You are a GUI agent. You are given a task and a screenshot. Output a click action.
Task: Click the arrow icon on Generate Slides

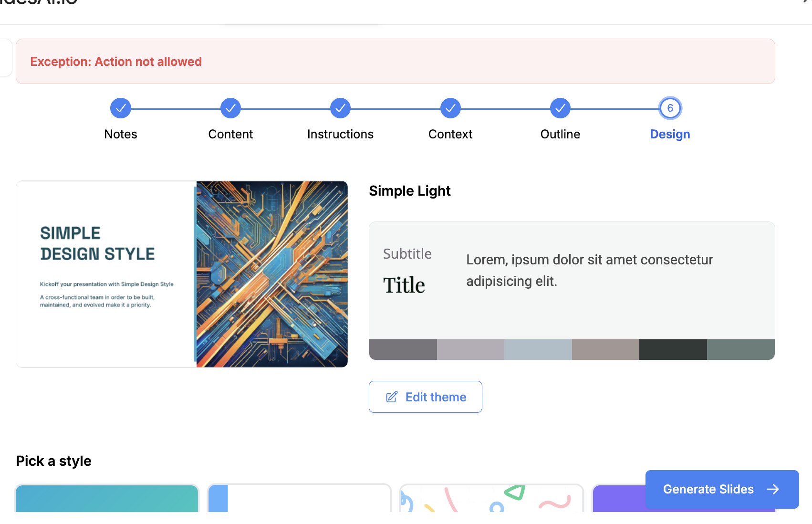pyautogui.click(x=773, y=489)
